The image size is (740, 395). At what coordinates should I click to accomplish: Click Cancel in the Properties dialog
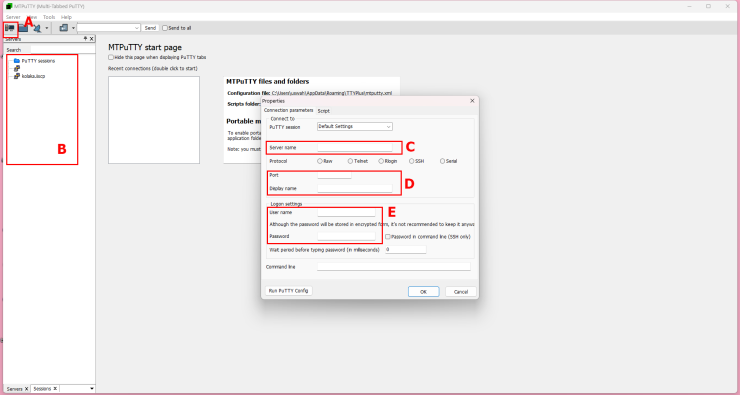(461, 292)
